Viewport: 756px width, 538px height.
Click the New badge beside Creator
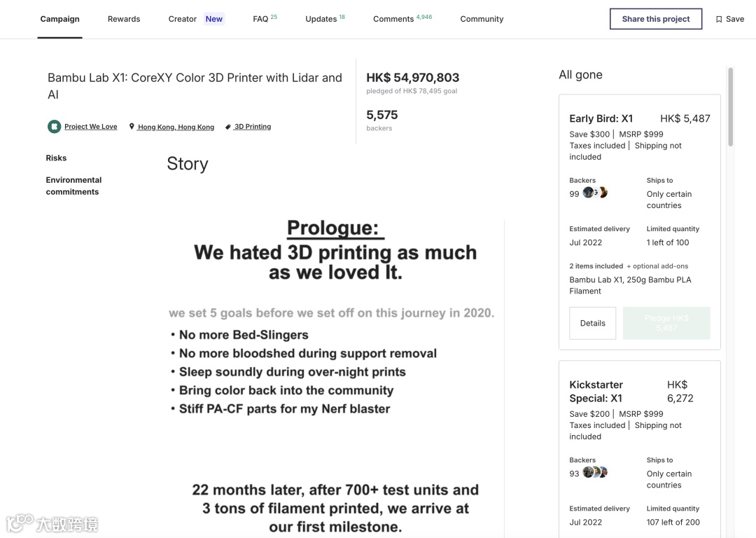[213, 19]
